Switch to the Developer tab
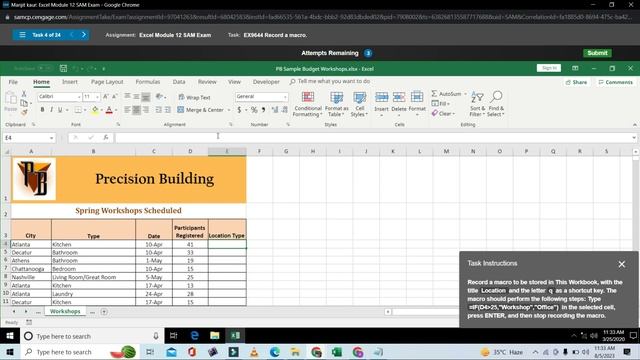The height and width of the screenshot is (360, 640). 266,82
